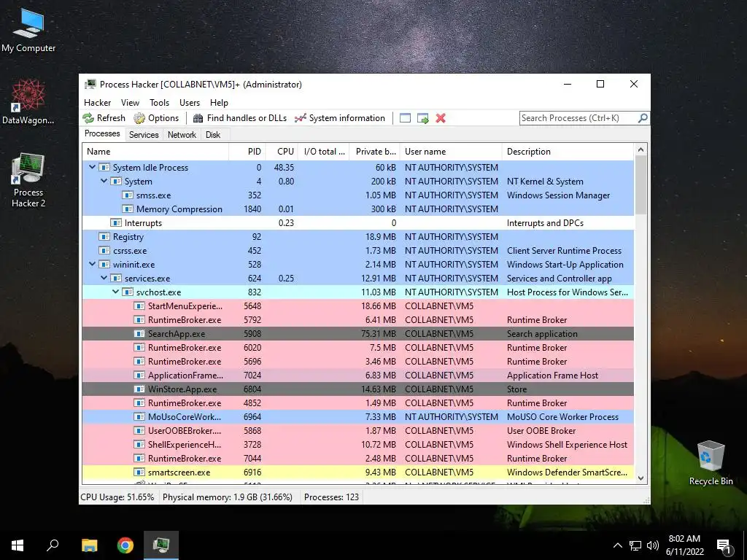Select the Process Hacker 2 desktop shortcut
747x560 pixels.
tap(28, 180)
